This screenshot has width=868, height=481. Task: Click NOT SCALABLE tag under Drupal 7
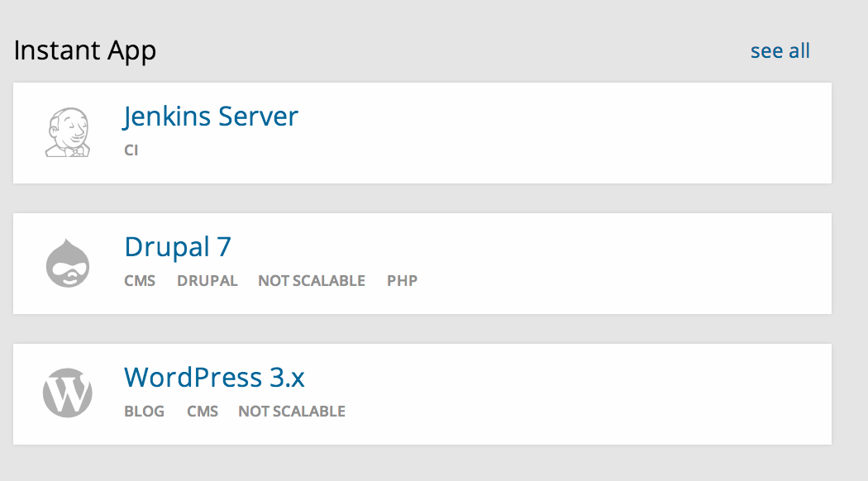[311, 281]
